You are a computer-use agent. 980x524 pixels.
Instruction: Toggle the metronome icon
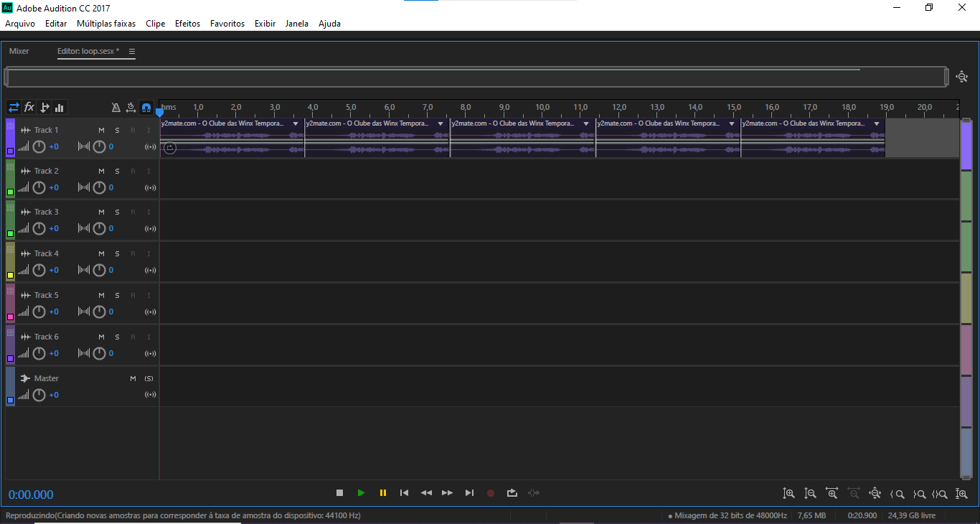116,108
